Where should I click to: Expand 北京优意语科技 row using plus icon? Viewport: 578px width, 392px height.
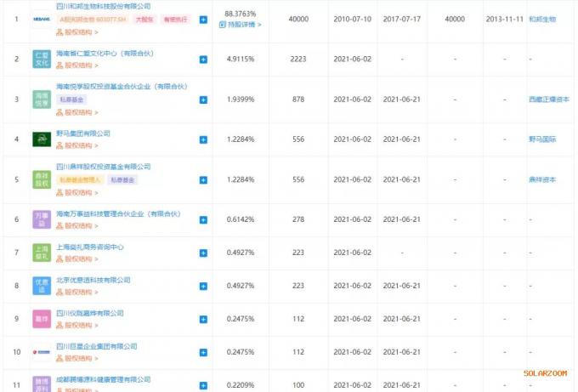coord(203,287)
